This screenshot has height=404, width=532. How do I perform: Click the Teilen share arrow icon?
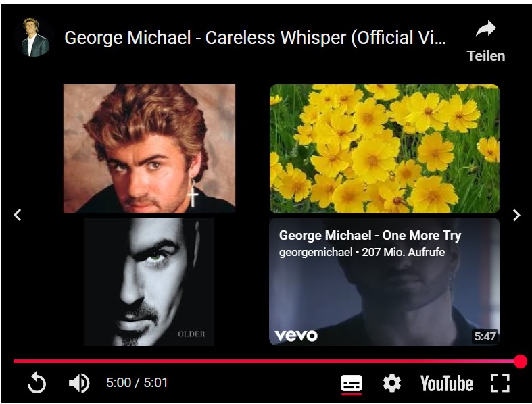pos(486,29)
